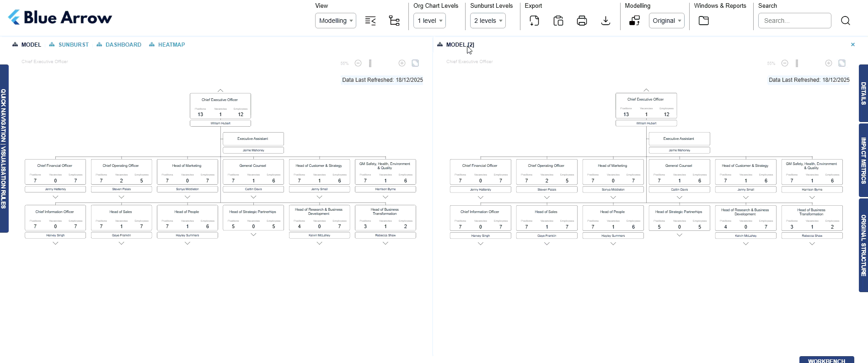Fit MODEL [2] chart to screen
The image size is (868, 363).
(x=842, y=63)
